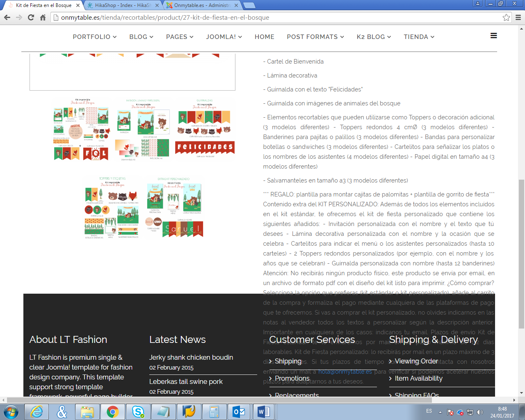525x420 pixels.
Task: Open the ES input language selector
Action: [429, 411]
